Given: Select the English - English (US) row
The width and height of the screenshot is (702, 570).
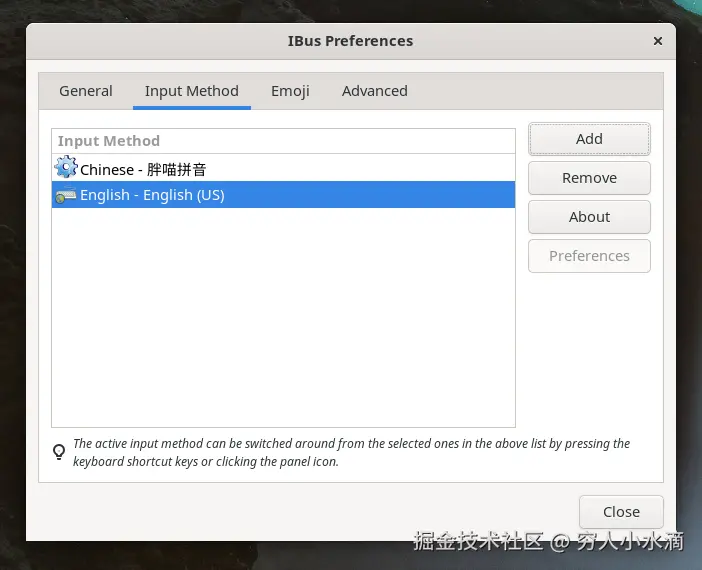Looking at the screenshot, I should [x=283, y=195].
